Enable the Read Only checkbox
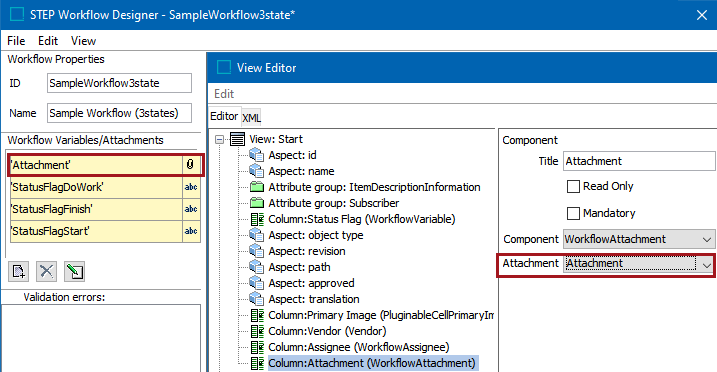 (573, 186)
